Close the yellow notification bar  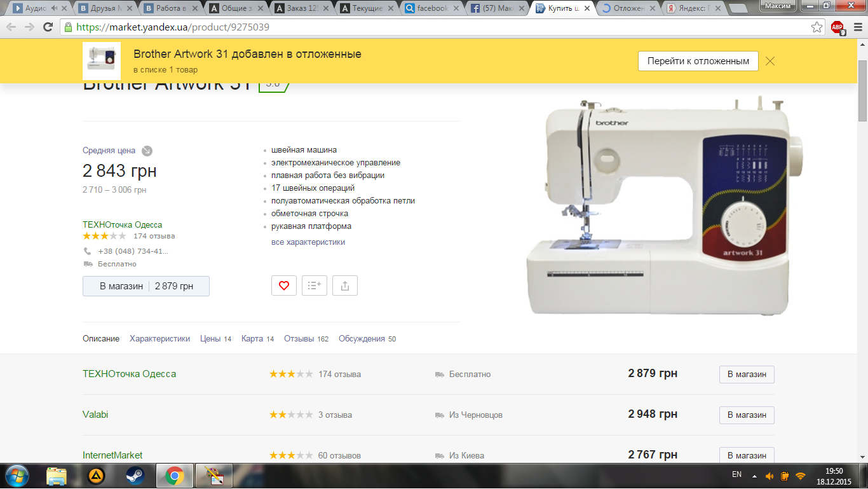(x=770, y=61)
